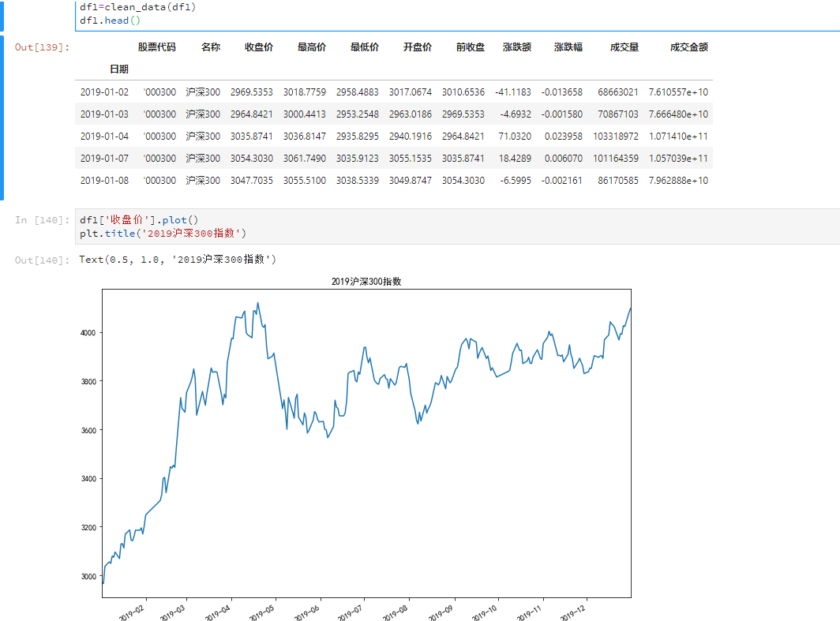The width and height of the screenshot is (840, 621).
Task: Click the 涨跌额 column header
Action: [x=517, y=47]
